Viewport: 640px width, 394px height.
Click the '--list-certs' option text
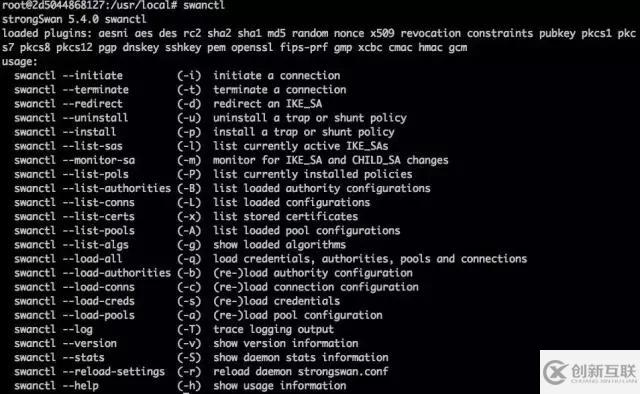99,216
